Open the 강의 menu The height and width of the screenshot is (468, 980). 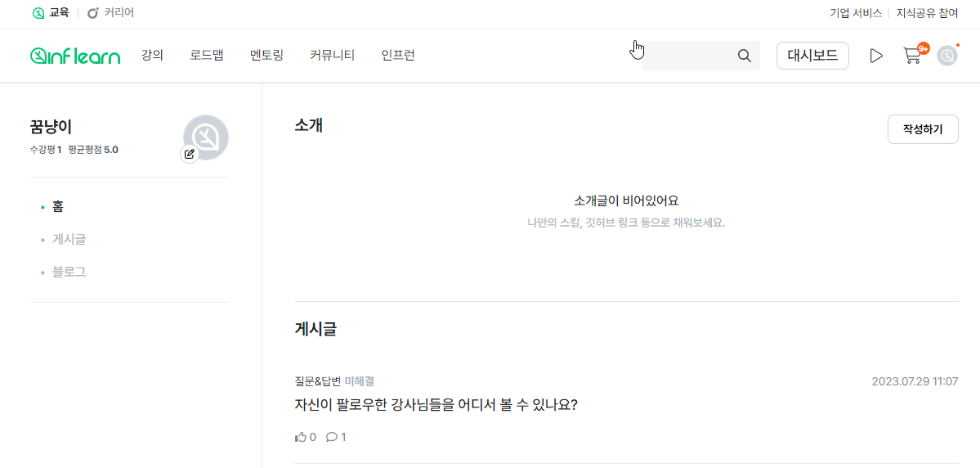152,56
